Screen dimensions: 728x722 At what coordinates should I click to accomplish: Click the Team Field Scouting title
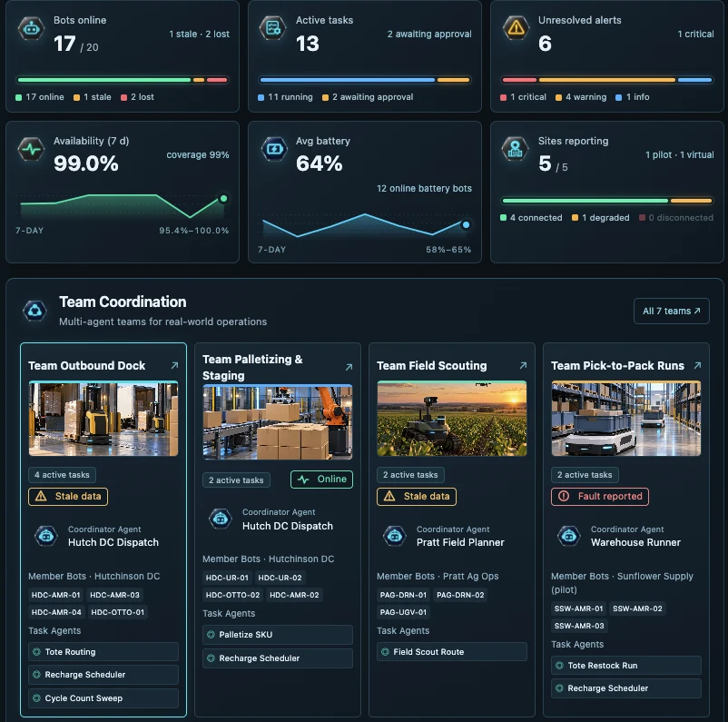[431, 366]
